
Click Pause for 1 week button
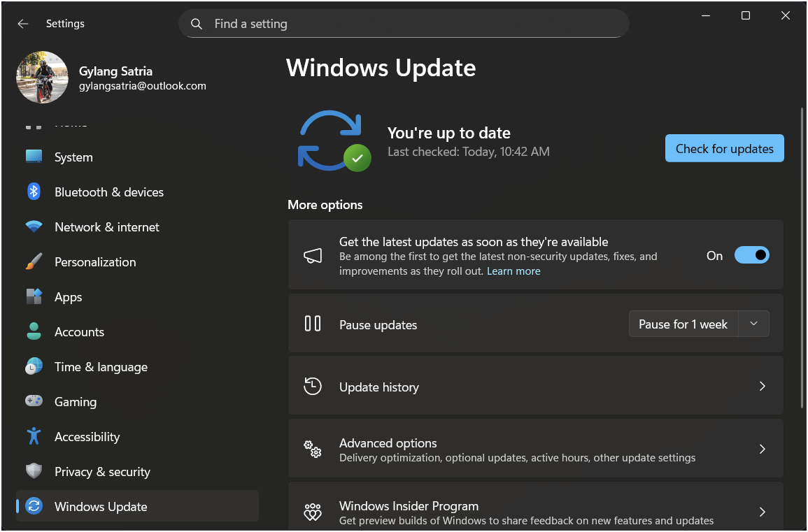pyautogui.click(x=683, y=324)
